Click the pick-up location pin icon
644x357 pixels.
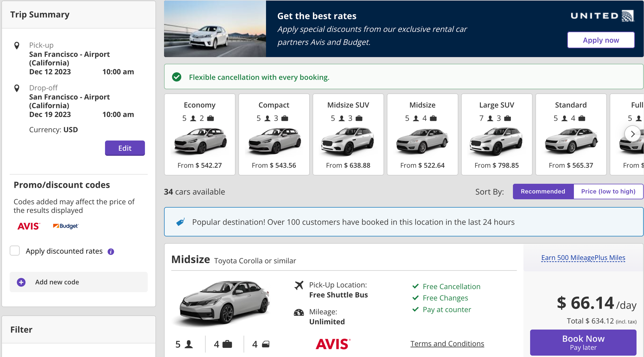[16, 45]
